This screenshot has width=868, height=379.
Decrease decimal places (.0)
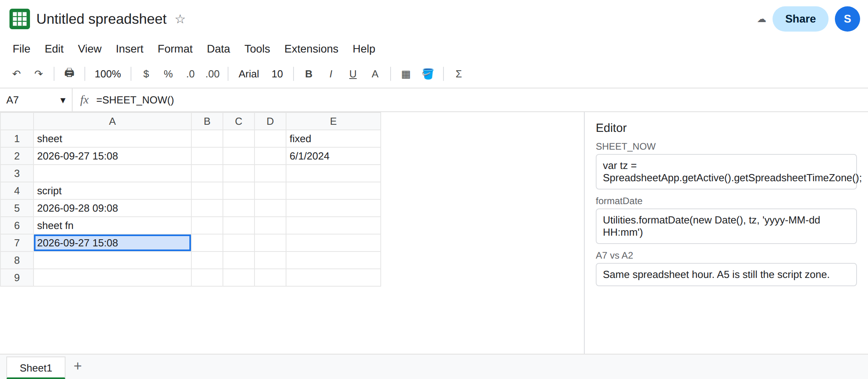(190, 74)
